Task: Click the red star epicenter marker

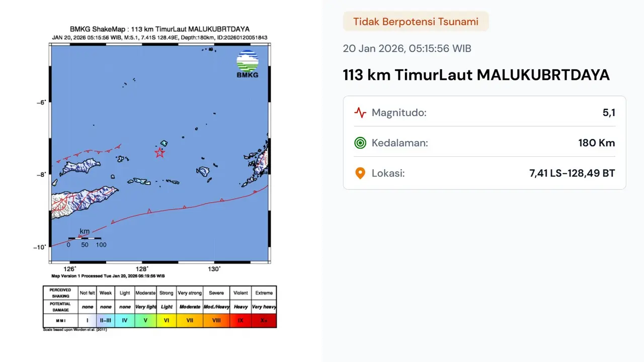Action: click(x=159, y=152)
